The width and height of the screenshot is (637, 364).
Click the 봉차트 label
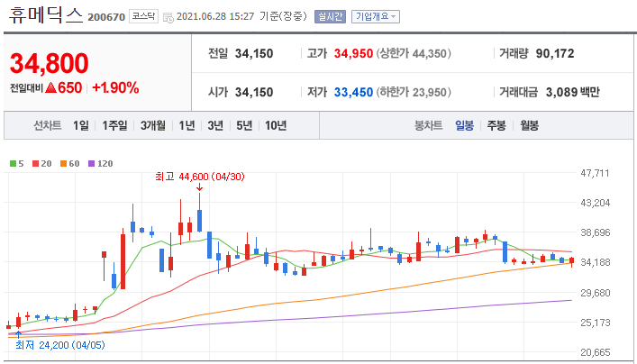coord(428,125)
